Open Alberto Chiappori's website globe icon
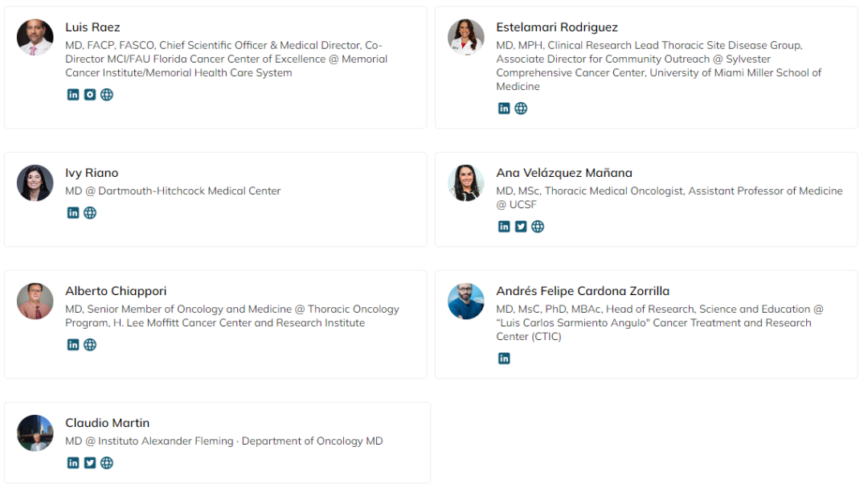This screenshot has height=488, width=868. pos(90,345)
